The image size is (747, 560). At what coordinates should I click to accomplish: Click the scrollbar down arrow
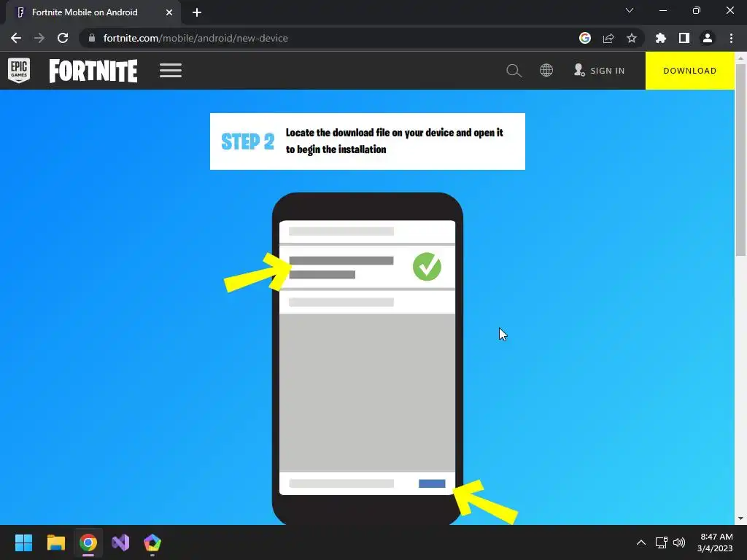(x=740, y=518)
